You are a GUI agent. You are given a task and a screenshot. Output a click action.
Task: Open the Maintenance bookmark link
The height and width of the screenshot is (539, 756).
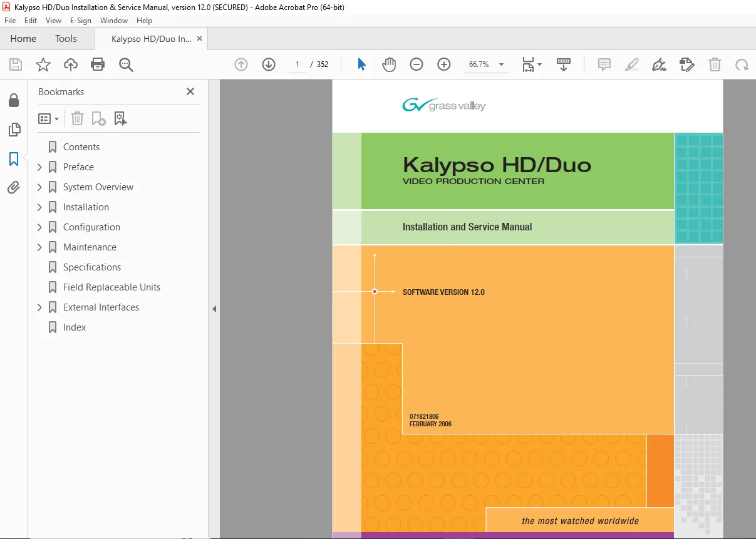click(x=90, y=247)
